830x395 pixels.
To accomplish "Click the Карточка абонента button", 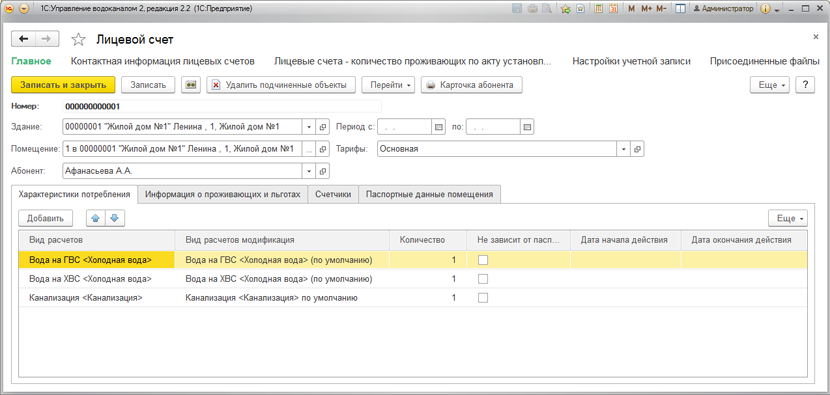I will click(x=472, y=85).
